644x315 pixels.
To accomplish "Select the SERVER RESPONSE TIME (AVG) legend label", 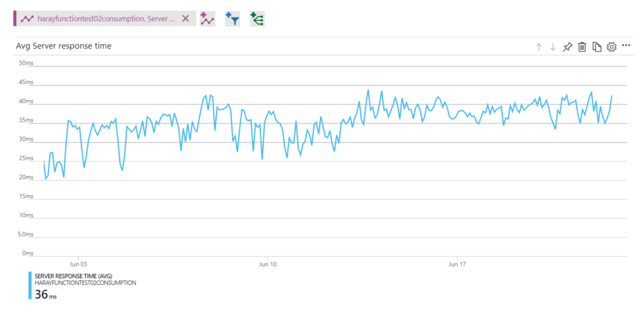I will click(x=74, y=275).
